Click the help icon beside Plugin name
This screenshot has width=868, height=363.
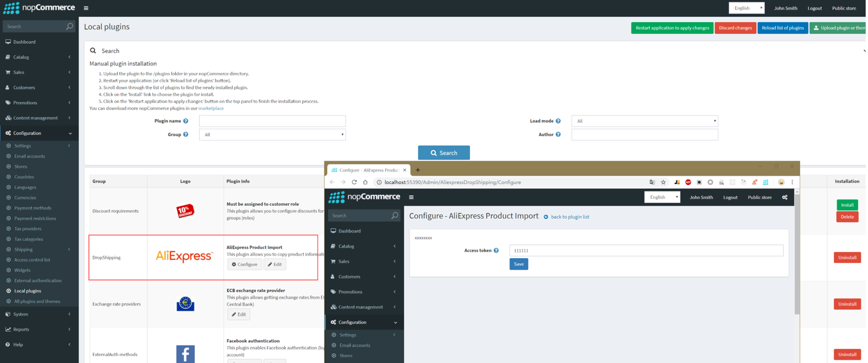point(186,121)
